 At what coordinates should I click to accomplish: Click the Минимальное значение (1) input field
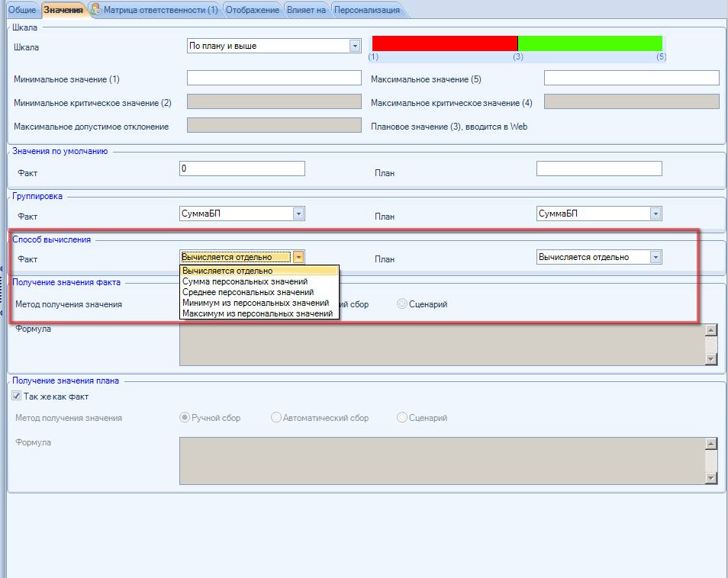[273, 78]
